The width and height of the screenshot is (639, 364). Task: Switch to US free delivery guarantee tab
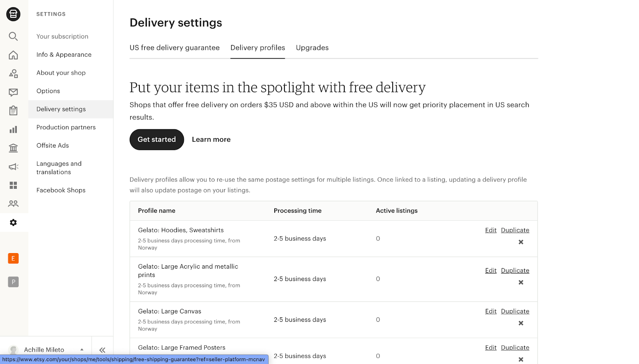175,47
